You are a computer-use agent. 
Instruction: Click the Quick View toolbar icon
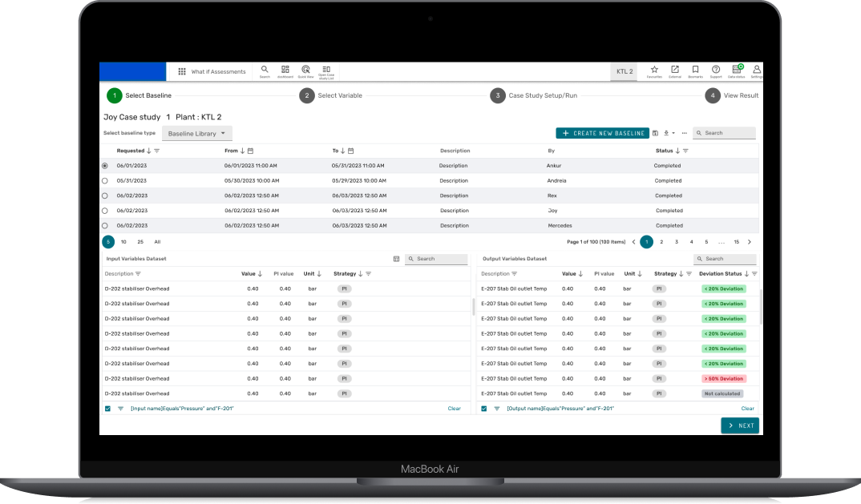click(305, 71)
